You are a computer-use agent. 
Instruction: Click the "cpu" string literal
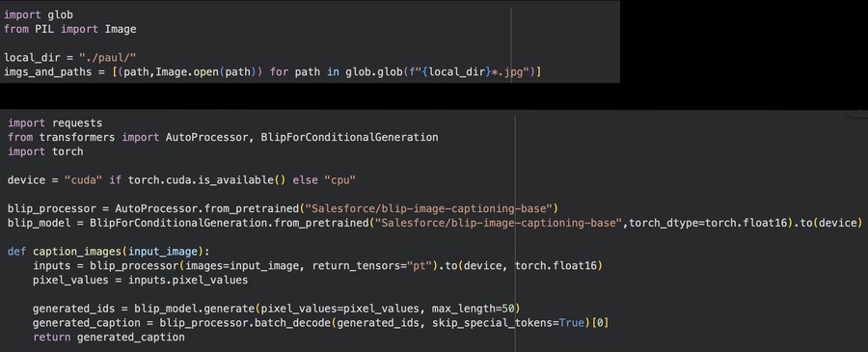pos(339,180)
